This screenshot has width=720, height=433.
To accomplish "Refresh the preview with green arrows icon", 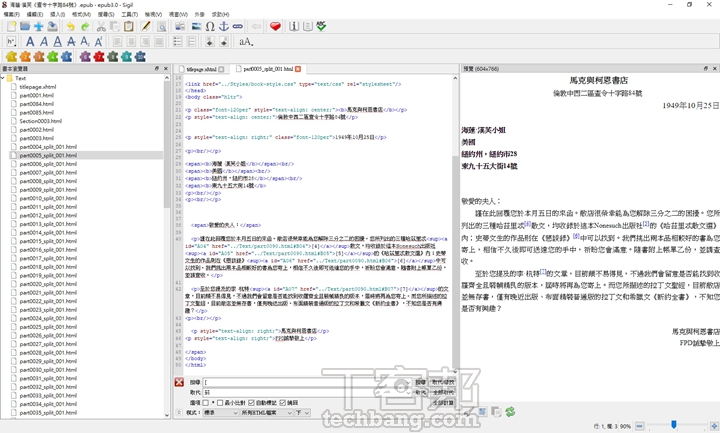I will click(510, 411).
